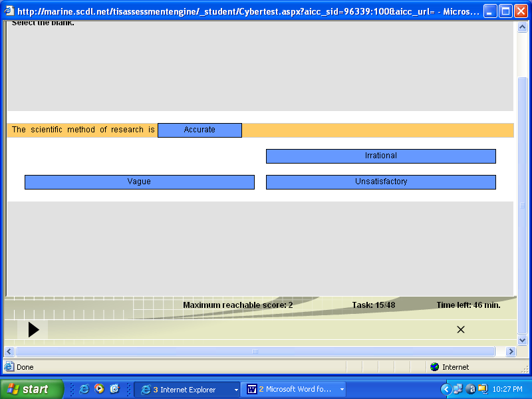Open the Microsoft Word taskbar group
This screenshot has width=532, height=399.
pos(294,390)
